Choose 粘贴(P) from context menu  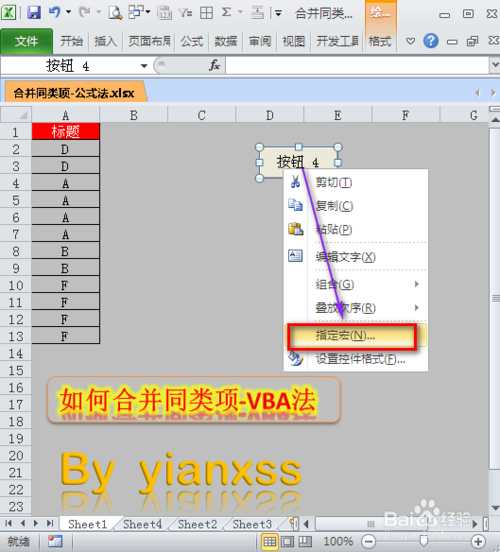(356, 230)
